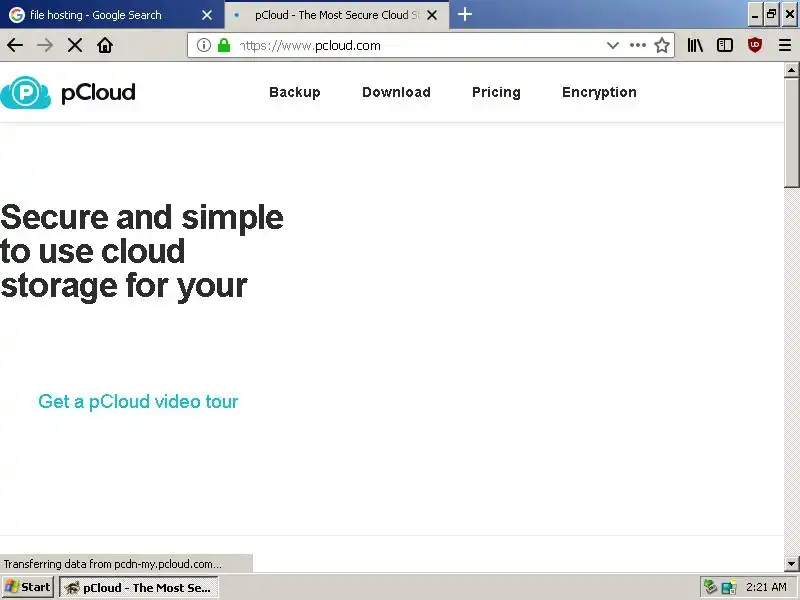This screenshot has height=600, width=800.
Task: Click the green padlock security icon
Action: [x=224, y=45]
